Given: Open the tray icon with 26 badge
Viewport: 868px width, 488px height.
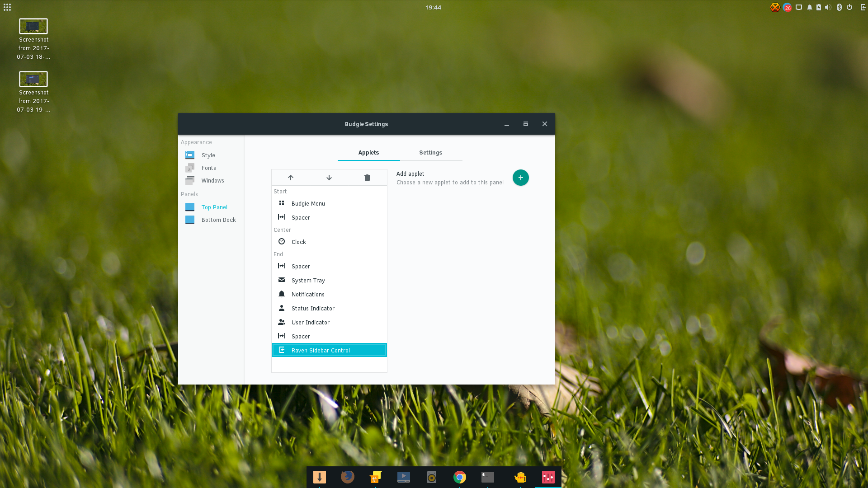Looking at the screenshot, I should pos(787,7).
